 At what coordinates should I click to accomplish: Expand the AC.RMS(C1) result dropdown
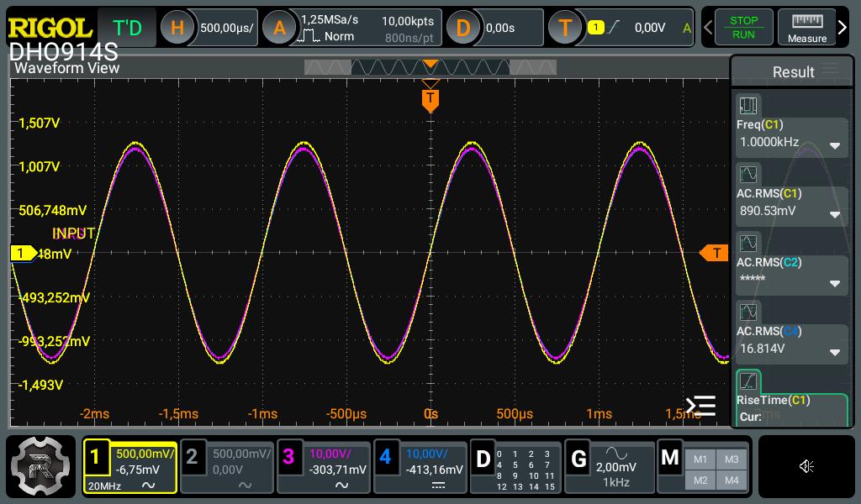pos(835,214)
